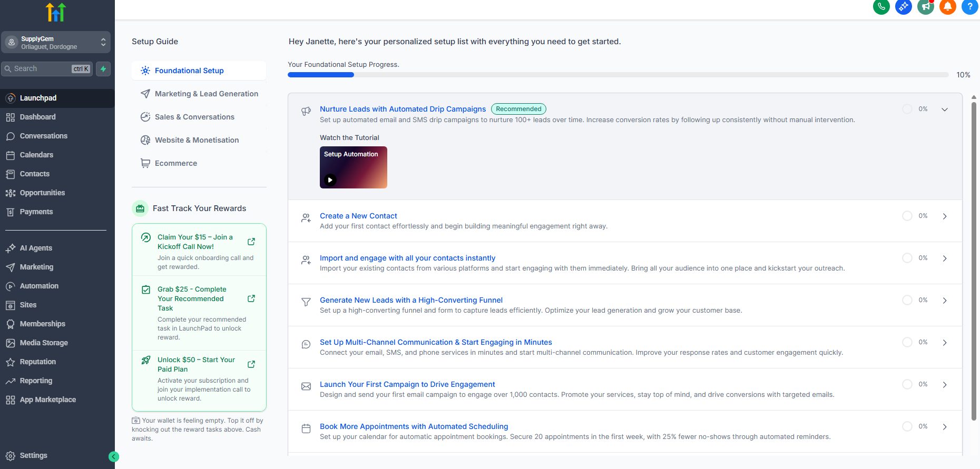Expand Generate New Leads funnel row
Viewport: 980px width, 469px height.
pyautogui.click(x=945, y=301)
